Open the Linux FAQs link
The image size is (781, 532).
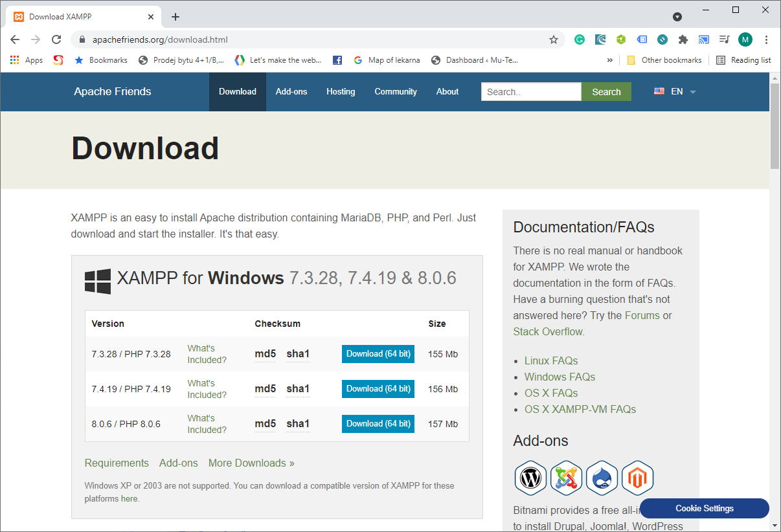[551, 361]
